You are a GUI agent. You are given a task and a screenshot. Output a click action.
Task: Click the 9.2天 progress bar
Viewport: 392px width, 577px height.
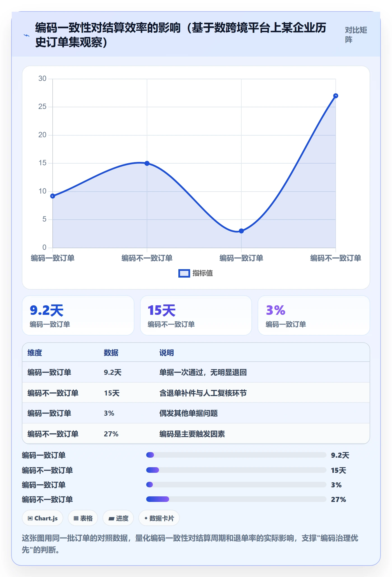(236, 455)
